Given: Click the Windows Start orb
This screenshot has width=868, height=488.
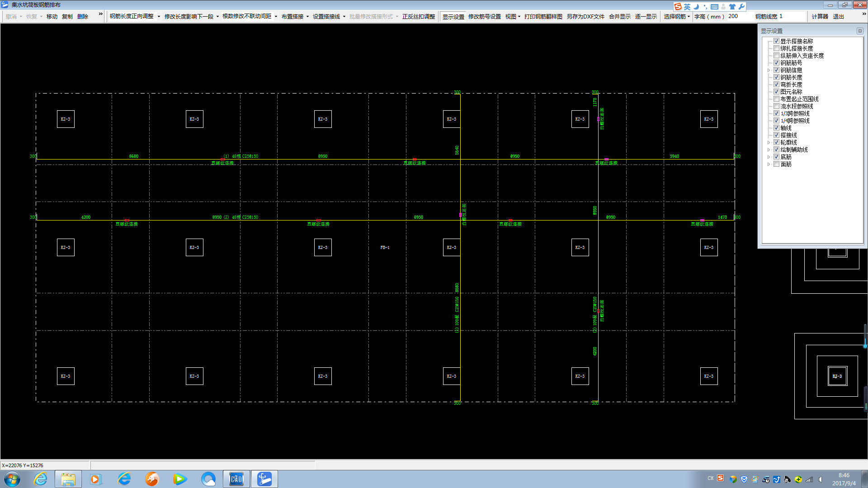Looking at the screenshot, I should (x=12, y=479).
